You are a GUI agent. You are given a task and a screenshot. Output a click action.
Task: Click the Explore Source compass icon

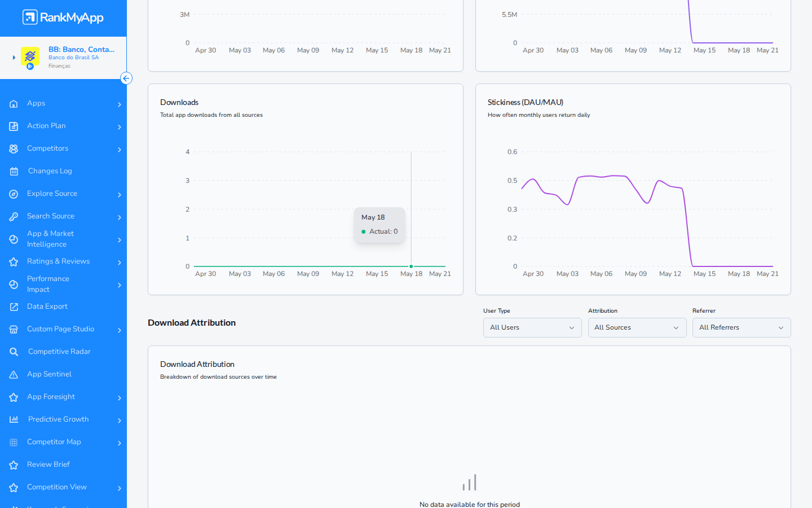pos(14,194)
